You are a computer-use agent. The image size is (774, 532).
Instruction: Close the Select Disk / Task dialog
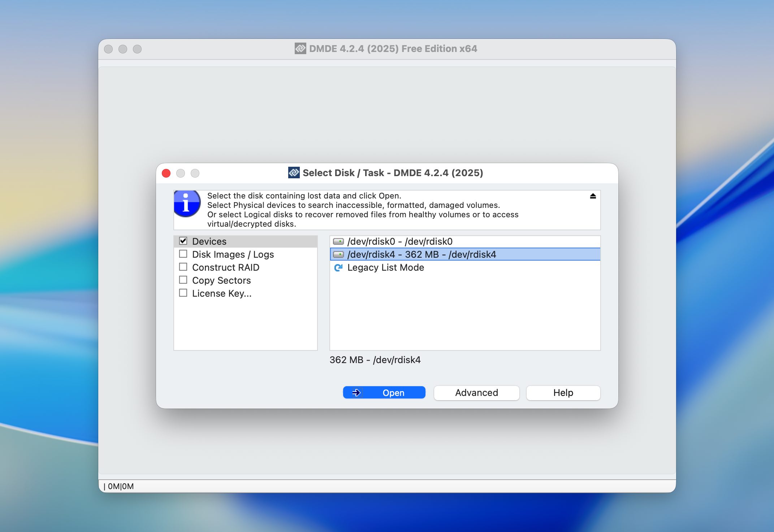[166, 173]
